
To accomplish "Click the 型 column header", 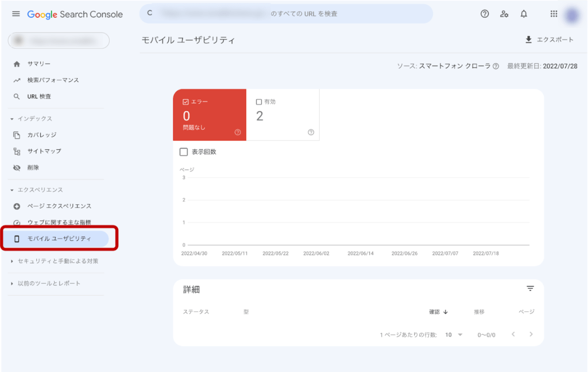I will [x=246, y=312].
